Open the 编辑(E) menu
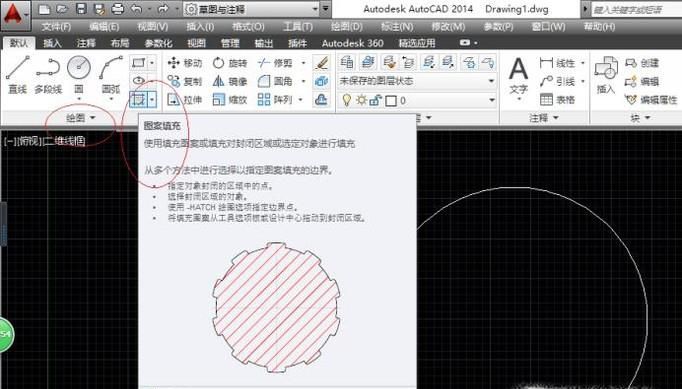 click(x=104, y=27)
